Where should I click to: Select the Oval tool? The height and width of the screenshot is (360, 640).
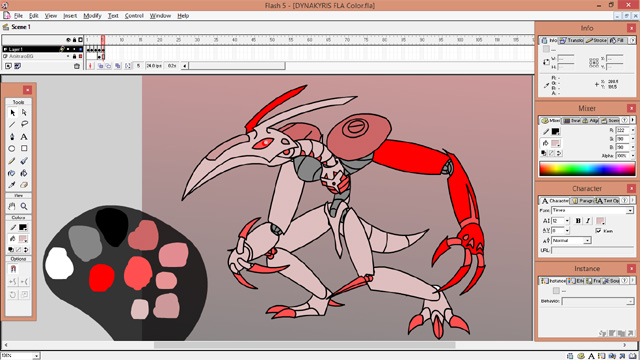(12, 149)
